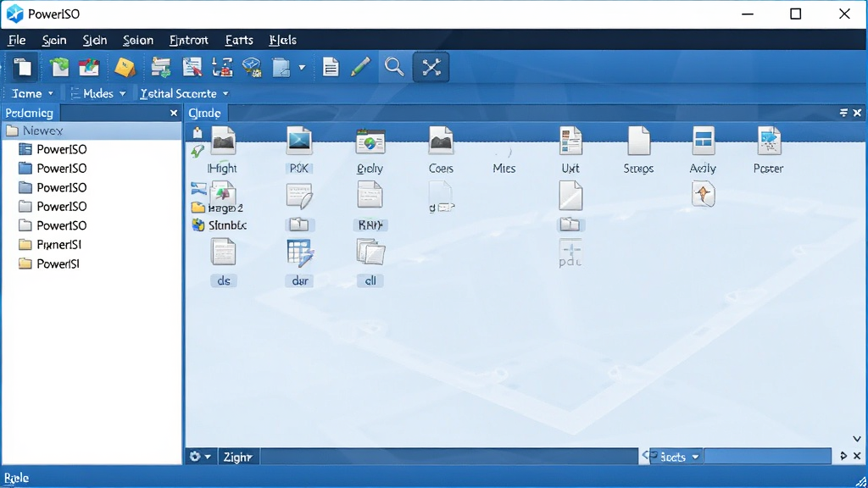Select the Pedanicg panel tab
This screenshot has height=488, width=868.
[x=30, y=113]
